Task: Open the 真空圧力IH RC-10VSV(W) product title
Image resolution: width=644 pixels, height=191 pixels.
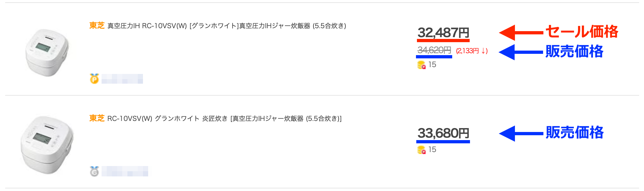Action: point(226,26)
